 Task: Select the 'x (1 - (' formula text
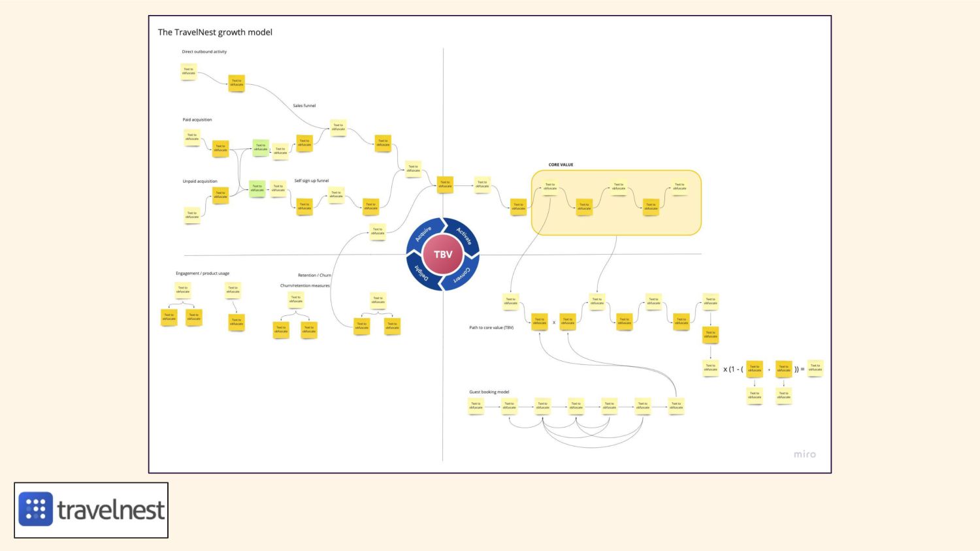click(x=733, y=370)
